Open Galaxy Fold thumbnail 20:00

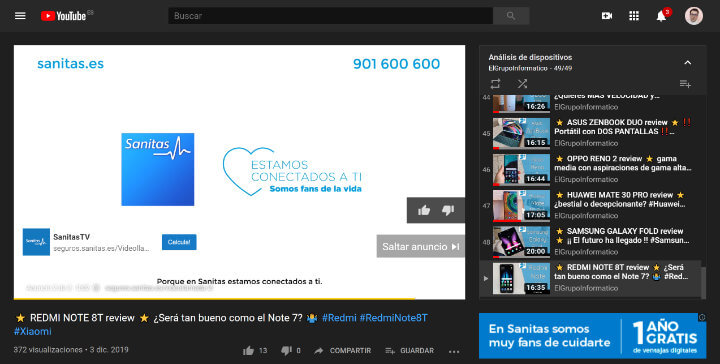[x=521, y=242]
